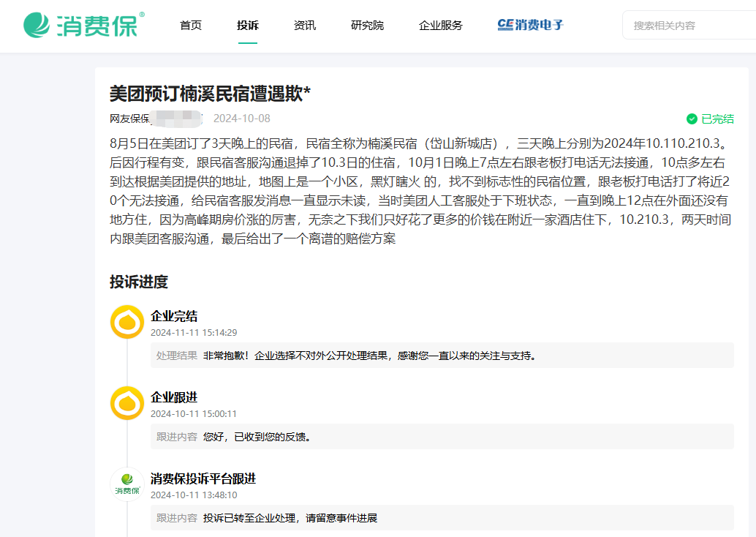Open the 研究院 page

coord(367,24)
